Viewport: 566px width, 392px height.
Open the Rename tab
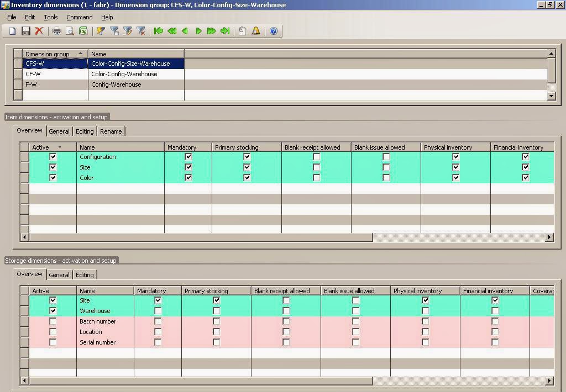pyautogui.click(x=111, y=131)
